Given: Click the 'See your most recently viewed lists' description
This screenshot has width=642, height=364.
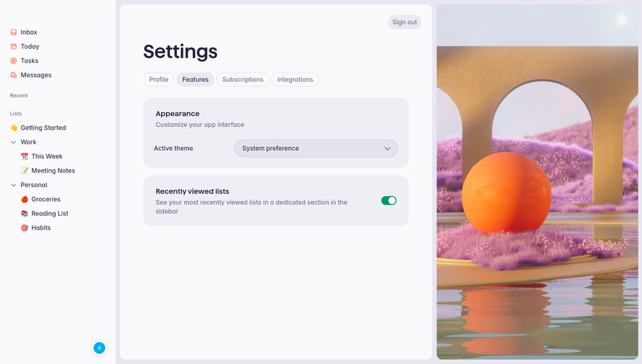Looking at the screenshot, I should [252, 207].
